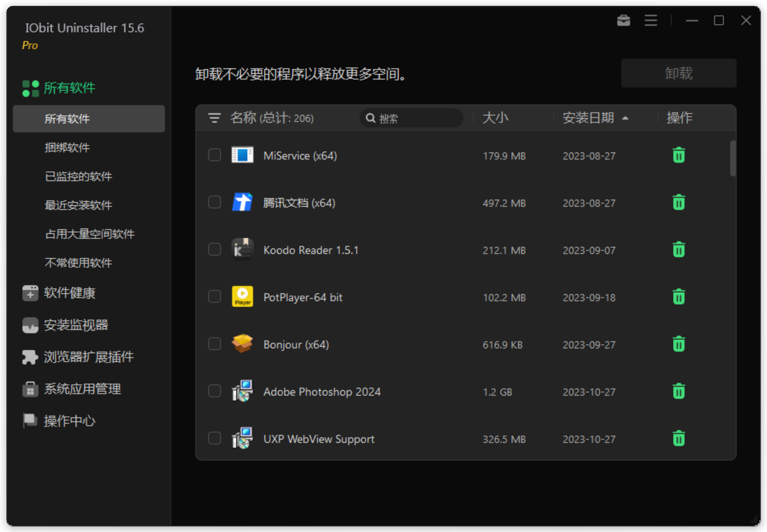The image size is (767, 532).
Task: Click the 616.9 KB size cell
Action: (502, 345)
